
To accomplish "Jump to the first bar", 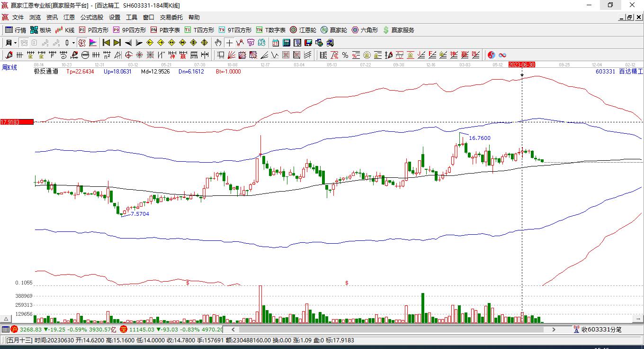I will tap(106, 43).
